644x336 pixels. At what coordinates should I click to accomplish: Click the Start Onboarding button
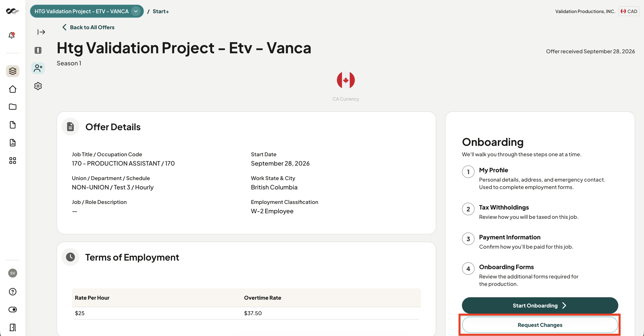point(540,305)
